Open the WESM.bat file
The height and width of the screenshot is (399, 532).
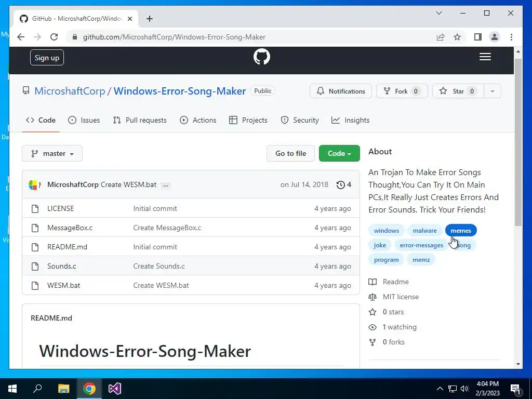coord(64,285)
